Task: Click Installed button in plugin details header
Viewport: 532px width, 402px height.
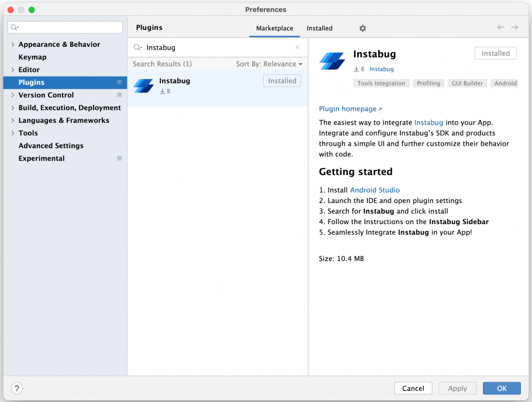Action: pos(495,53)
